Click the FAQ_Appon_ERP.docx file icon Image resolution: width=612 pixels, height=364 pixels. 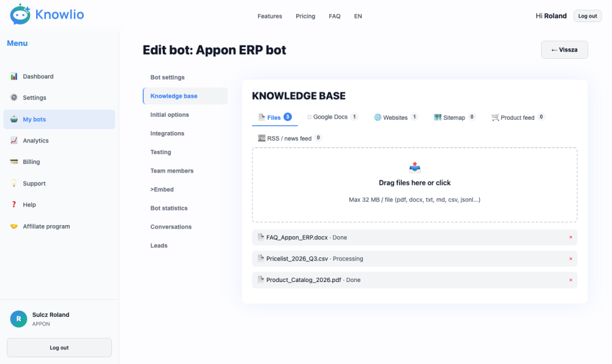[261, 237]
